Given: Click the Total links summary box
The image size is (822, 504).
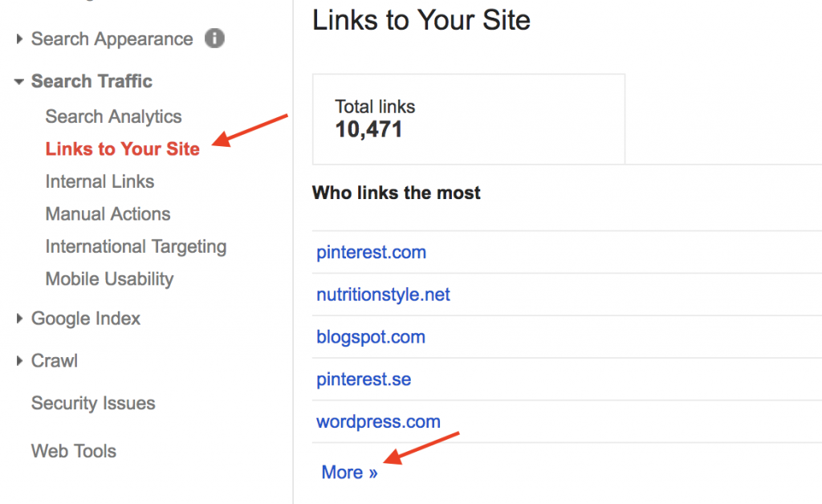Looking at the screenshot, I should pos(468,119).
